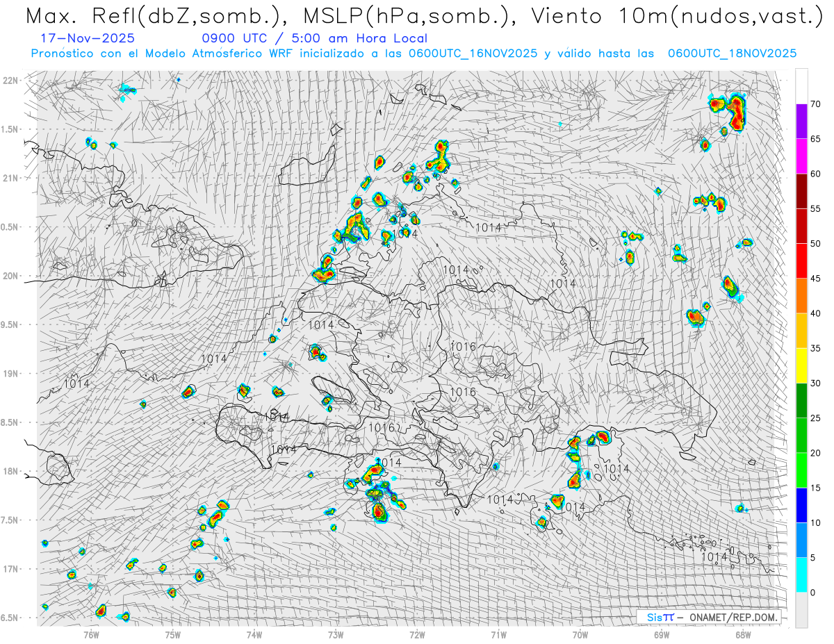
Task: Click the '19N' latitude label
Action: (x=10, y=374)
